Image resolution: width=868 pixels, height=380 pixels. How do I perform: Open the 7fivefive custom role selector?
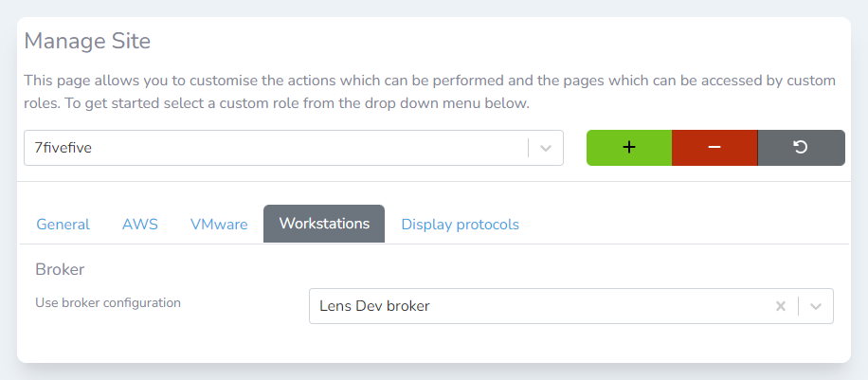pos(275,148)
